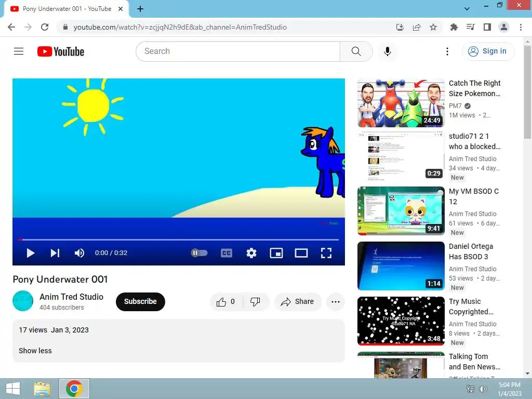This screenshot has width=532, height=399.
Task: Open YouTube settings three-dot menu
Action: [x=447, y=51]
